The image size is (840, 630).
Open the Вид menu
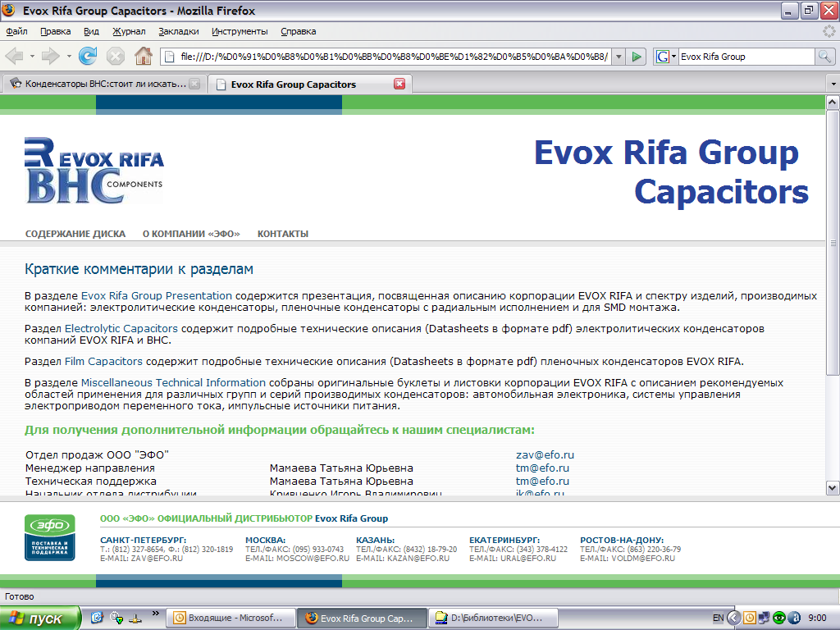[91, 31]
